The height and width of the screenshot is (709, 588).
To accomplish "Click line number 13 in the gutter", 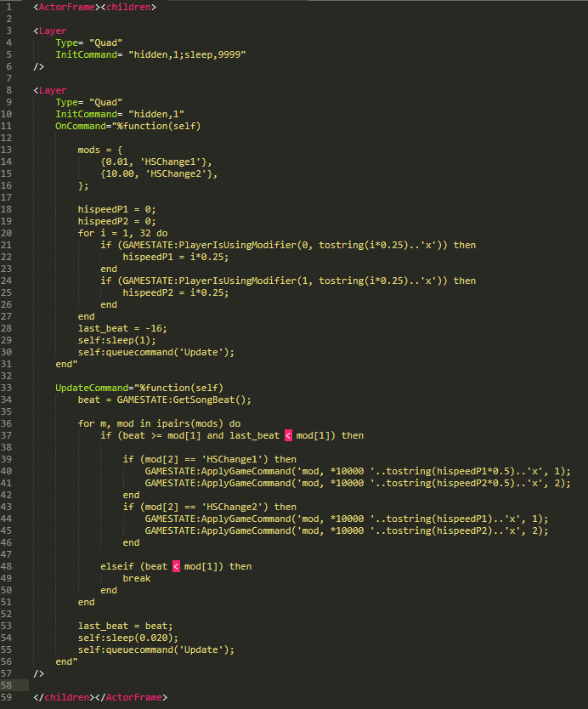I will coord(6,150).
